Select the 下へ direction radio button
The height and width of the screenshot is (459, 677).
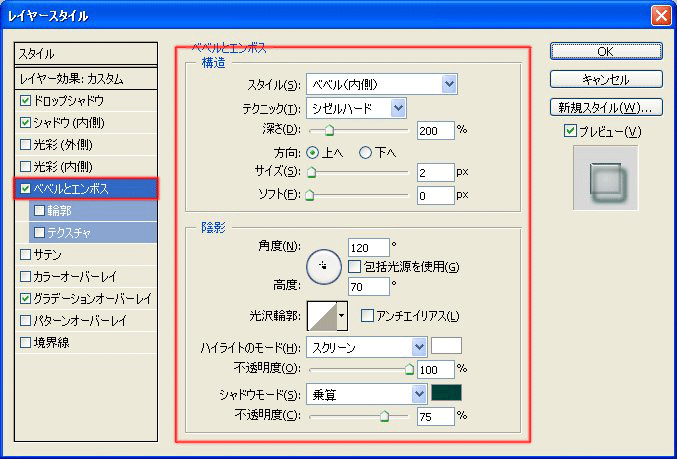click(x=365, y=153)
